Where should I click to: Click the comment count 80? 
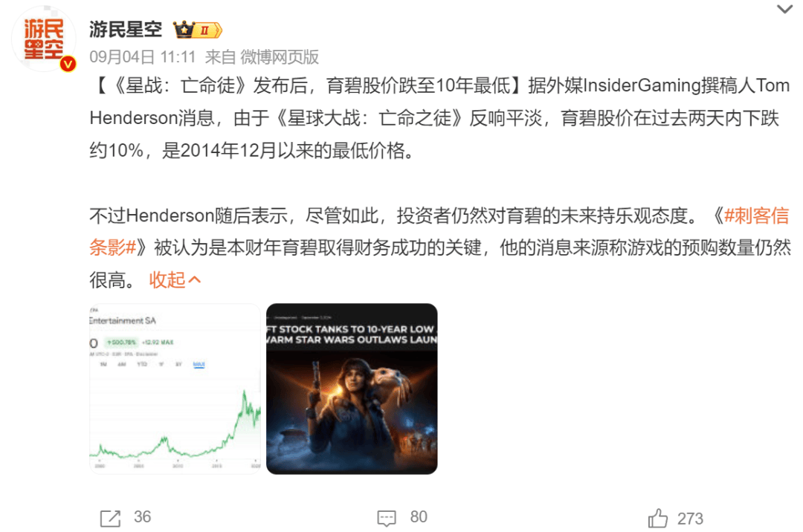[419, 517]
